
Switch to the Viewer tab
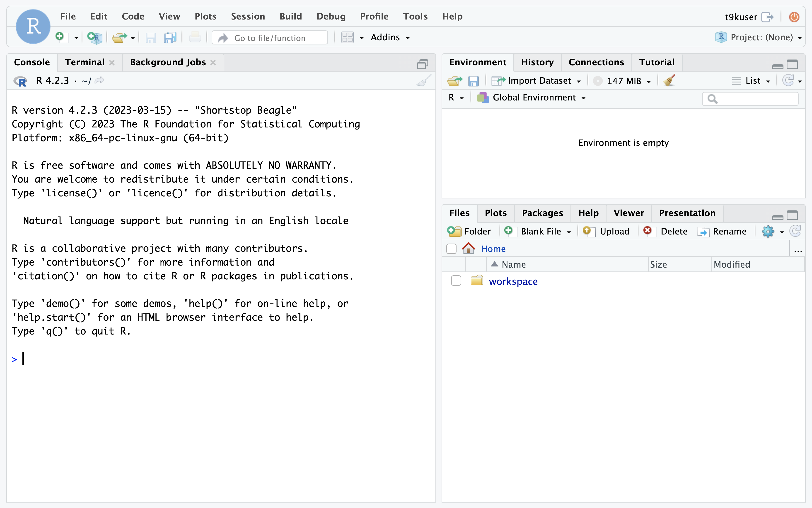[x=629, y=213]
